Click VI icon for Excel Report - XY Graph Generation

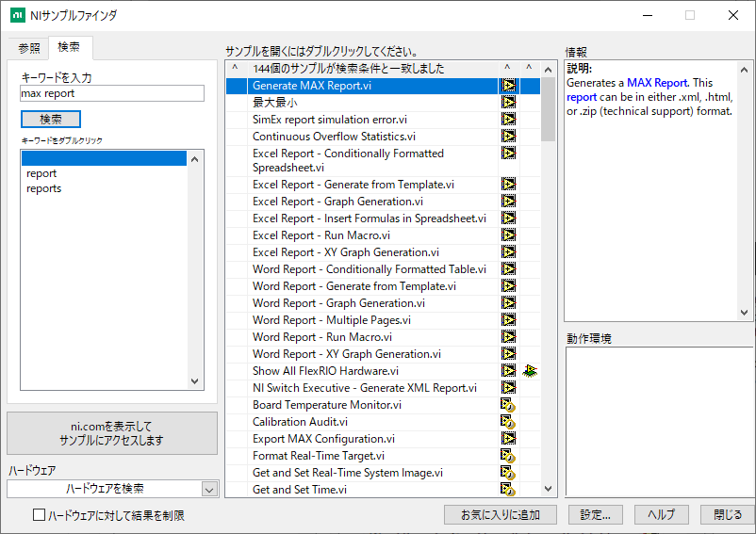508,252
